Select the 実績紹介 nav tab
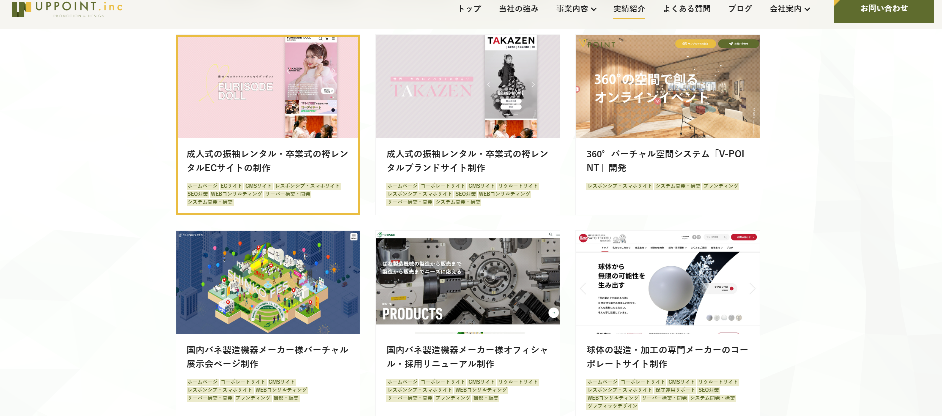 pyautogui.click(x=629, y=9)
